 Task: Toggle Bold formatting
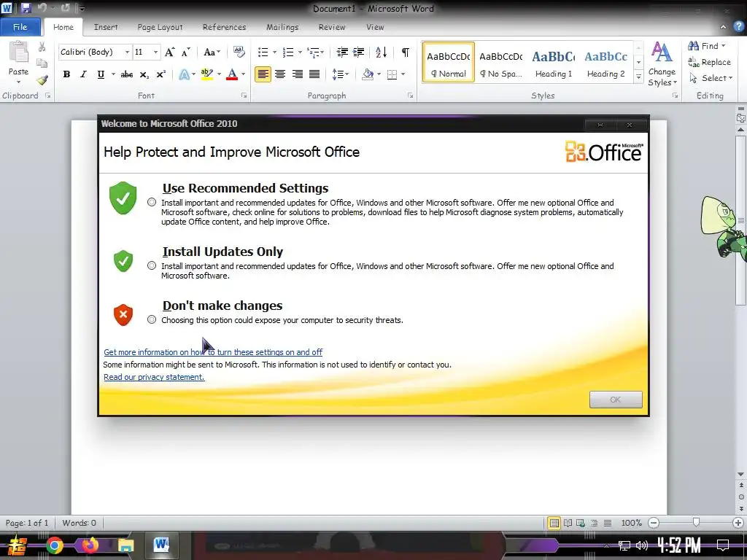coord(66,74)
